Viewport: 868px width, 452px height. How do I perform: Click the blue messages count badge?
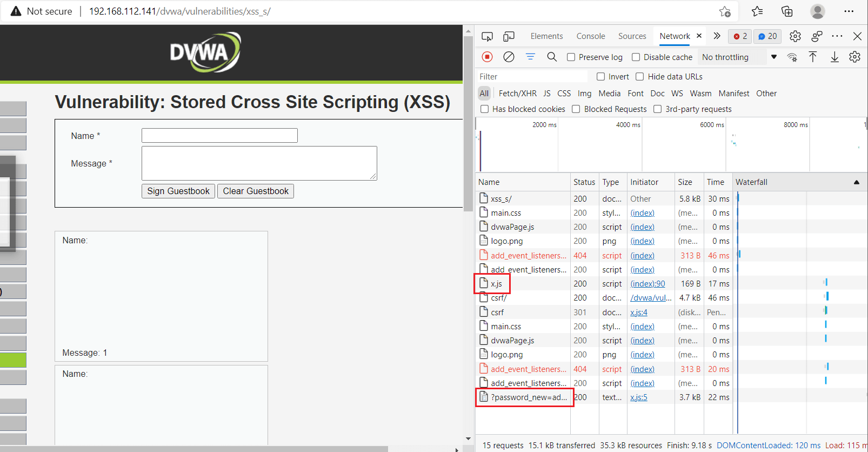tap(767, 36)
